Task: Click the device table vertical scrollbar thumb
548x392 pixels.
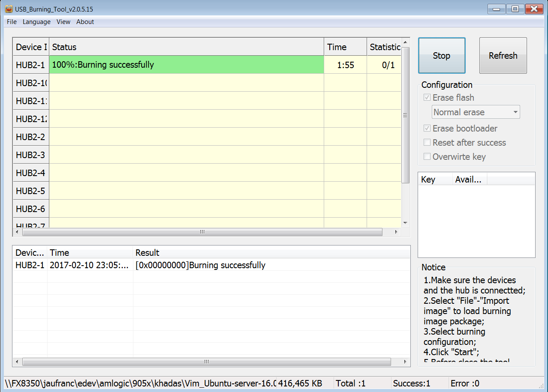Action: point(405,115)
